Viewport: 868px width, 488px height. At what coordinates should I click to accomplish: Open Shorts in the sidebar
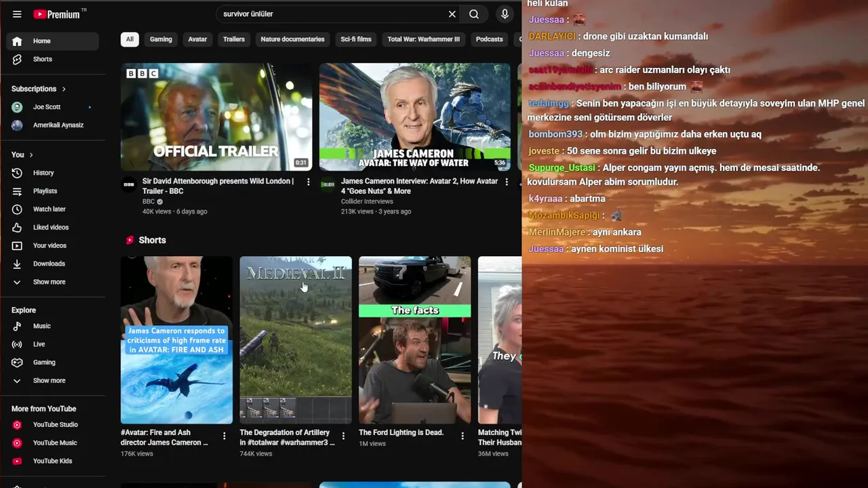tap(52, 60)
